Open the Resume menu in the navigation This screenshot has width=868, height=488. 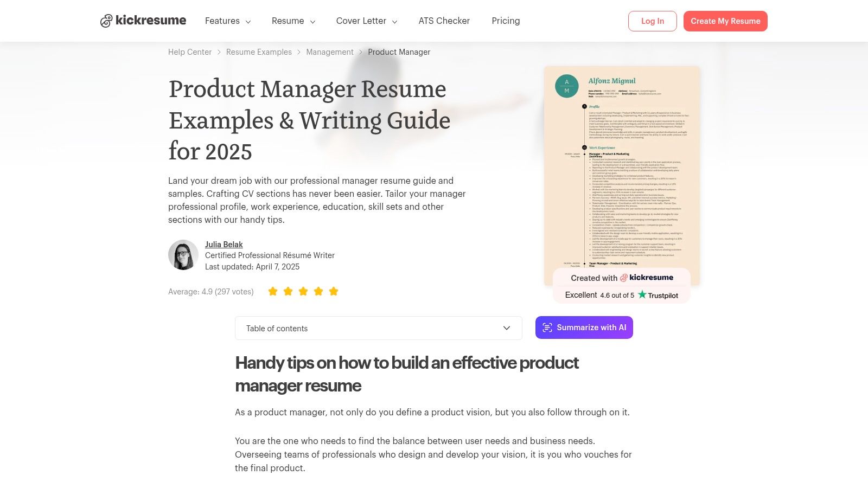293,21
